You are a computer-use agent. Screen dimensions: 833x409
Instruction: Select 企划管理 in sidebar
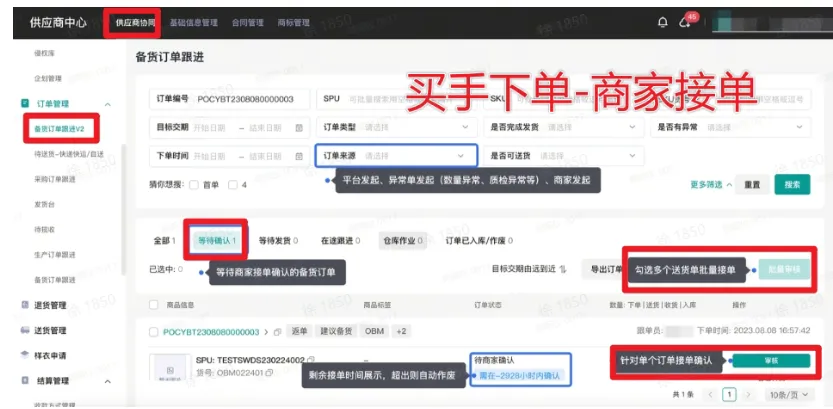(48, 79)
